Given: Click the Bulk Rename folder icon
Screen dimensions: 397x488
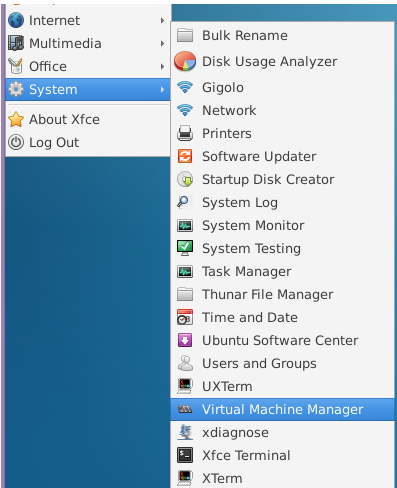Looking at the screenshot, I should pos(185,35).
